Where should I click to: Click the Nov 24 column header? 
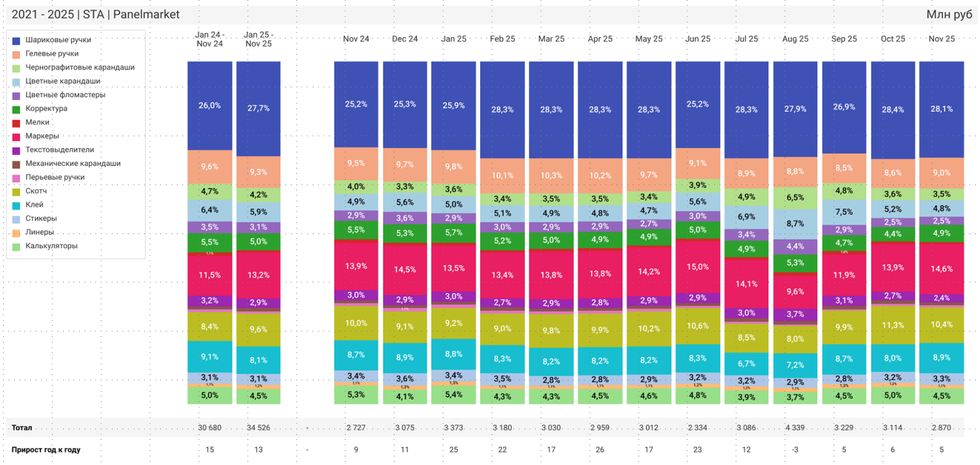(356, 39)
